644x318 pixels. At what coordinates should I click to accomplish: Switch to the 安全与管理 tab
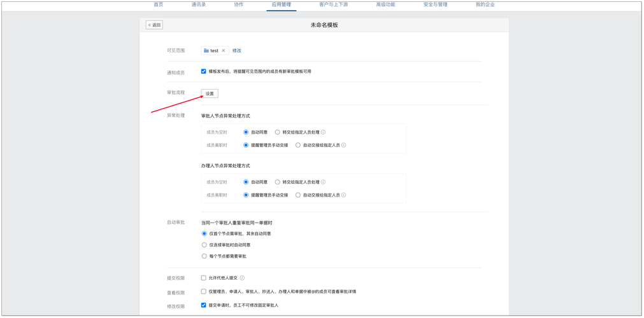coord(435,4)
